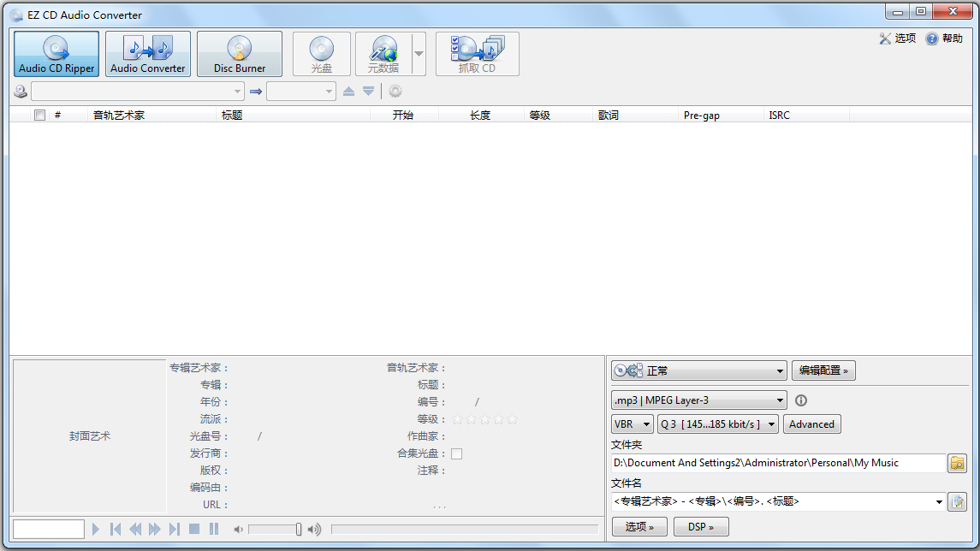
Task: Click the stop playback square button
Action: click(x=194, y=530)
